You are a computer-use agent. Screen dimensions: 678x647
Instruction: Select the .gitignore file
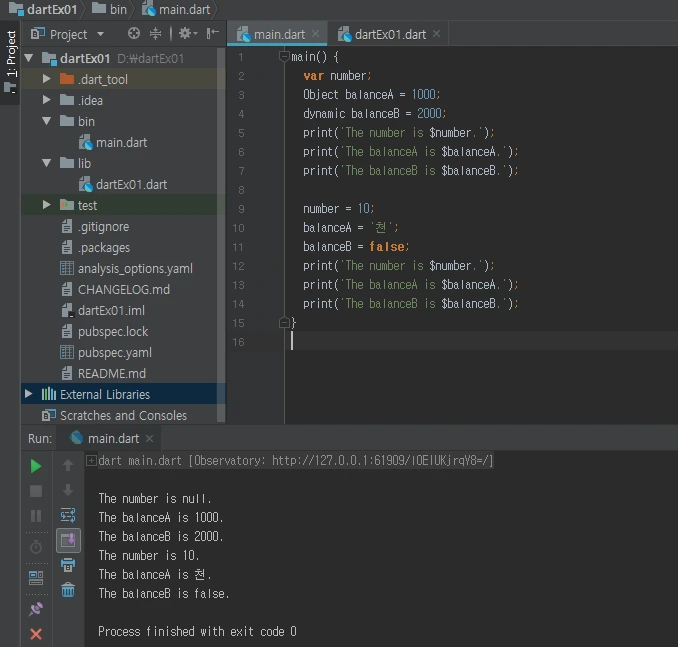tap(95, 226)
